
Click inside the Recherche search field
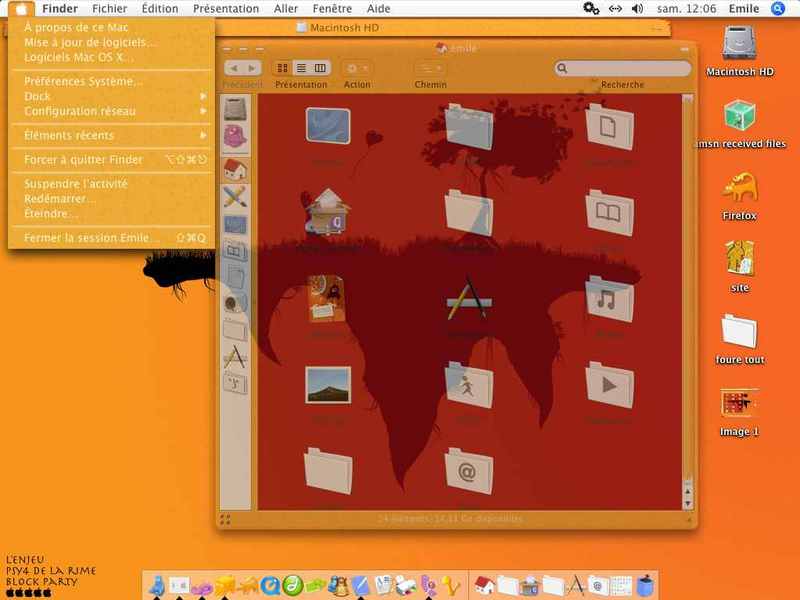[x=622, y=68]
